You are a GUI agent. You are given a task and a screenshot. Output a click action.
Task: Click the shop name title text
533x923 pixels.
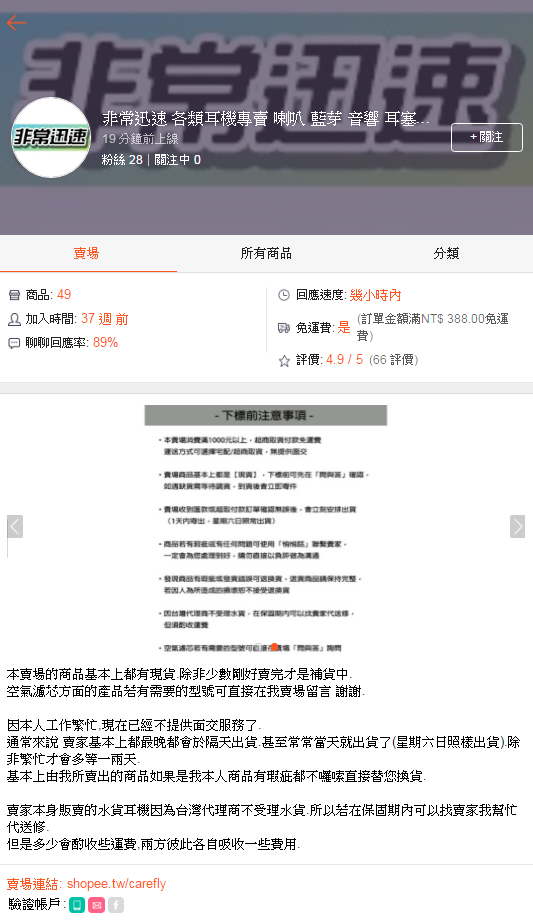(266, 119)
